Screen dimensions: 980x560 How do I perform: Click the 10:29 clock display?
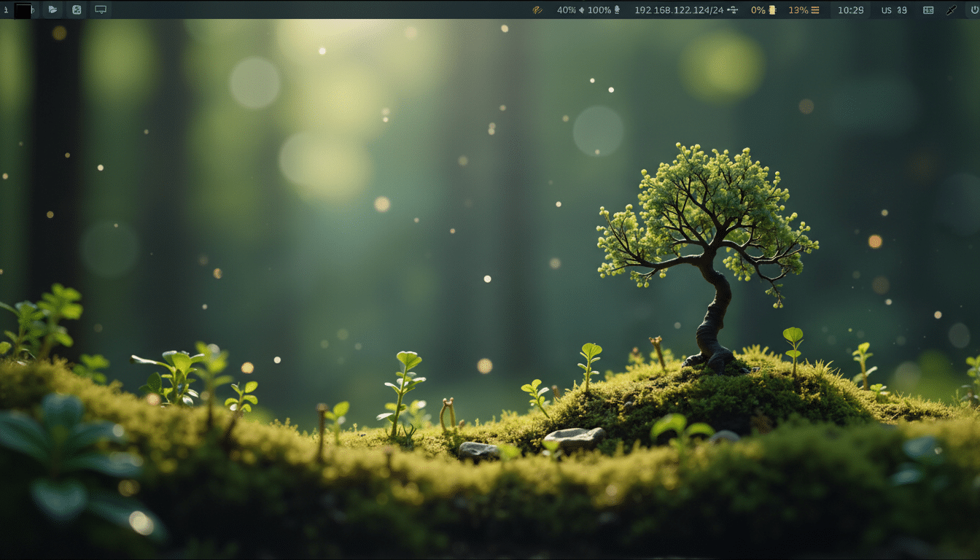pyautogui.click(x=851, y=9)
